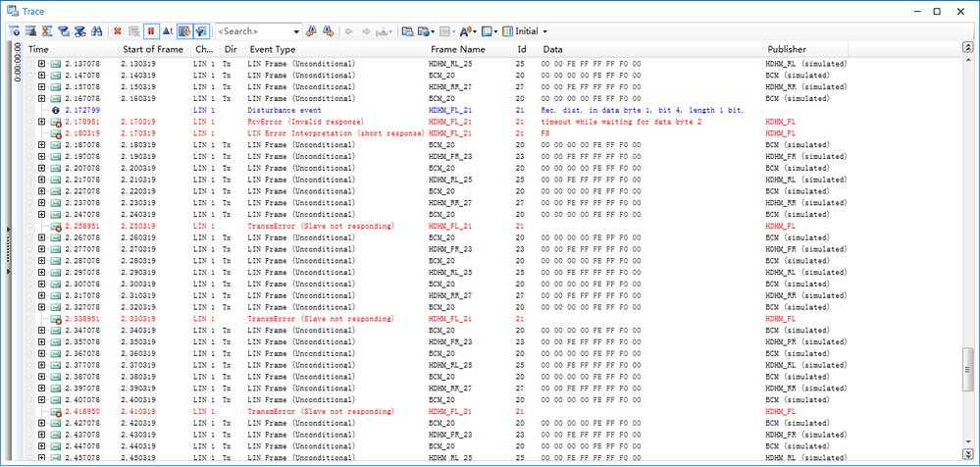Image resolution: width=980 pixels, height=467 pixels.
Task: Click the Trace window title icon
Action: pos(11,11)
